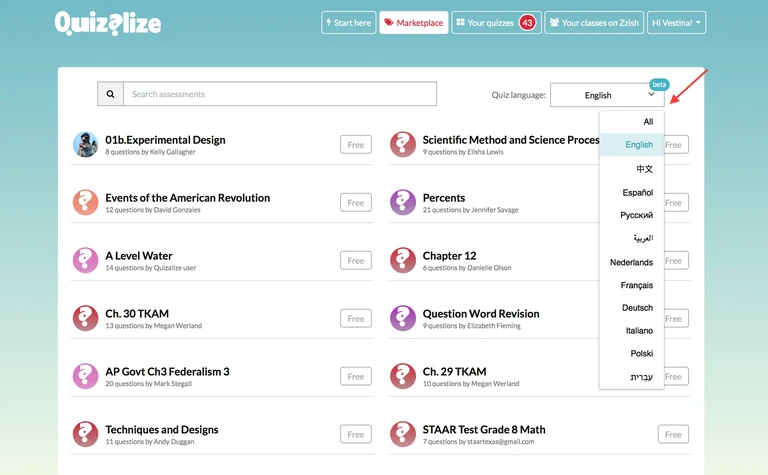Click the Events of the American Revolution quiz icon

pos(85,203)
